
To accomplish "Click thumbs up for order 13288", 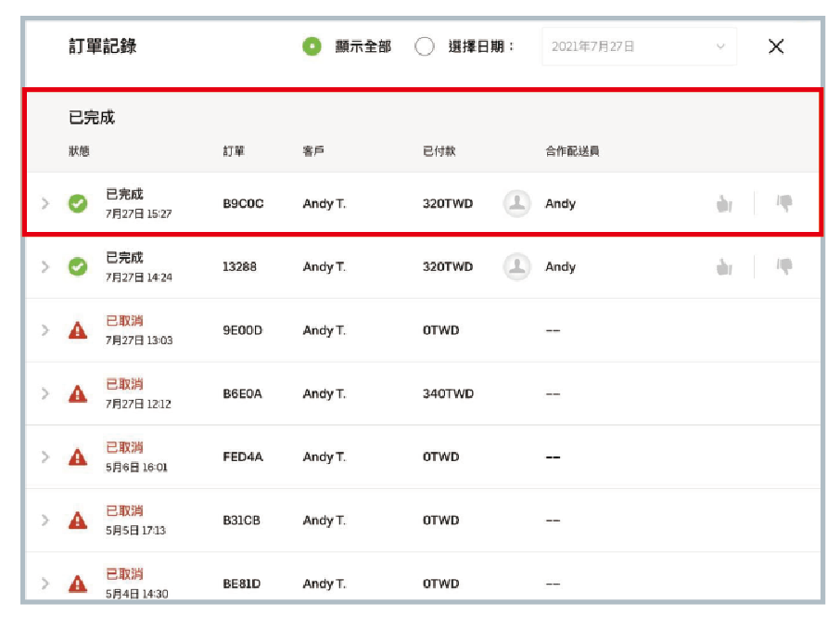I will 724,267.
